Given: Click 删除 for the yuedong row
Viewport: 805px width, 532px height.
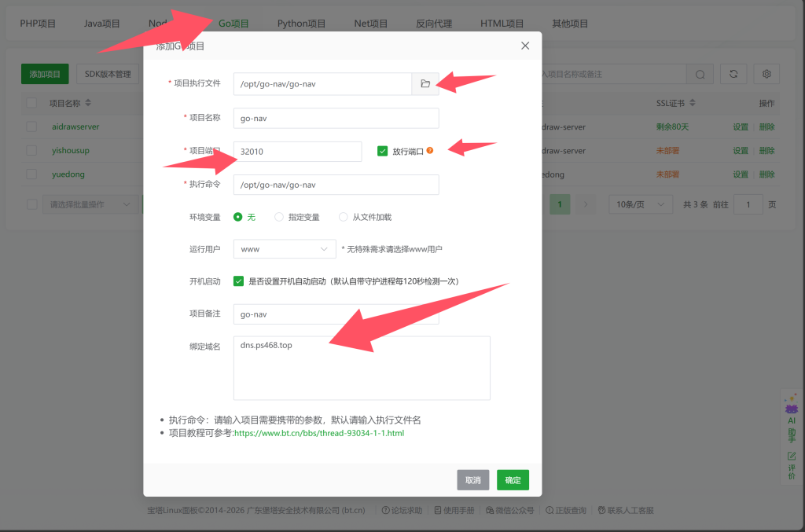Looking at the screenshot, I should pos(766,174).
